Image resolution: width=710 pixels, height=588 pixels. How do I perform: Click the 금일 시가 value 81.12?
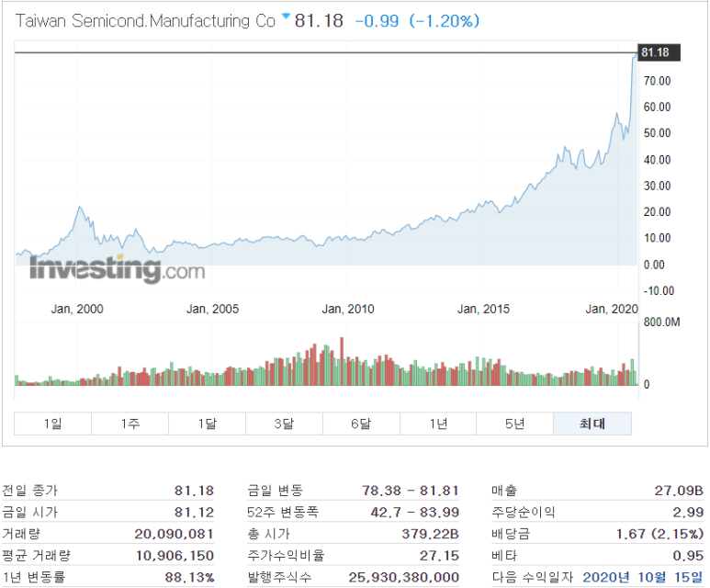[x=194, y=512]
